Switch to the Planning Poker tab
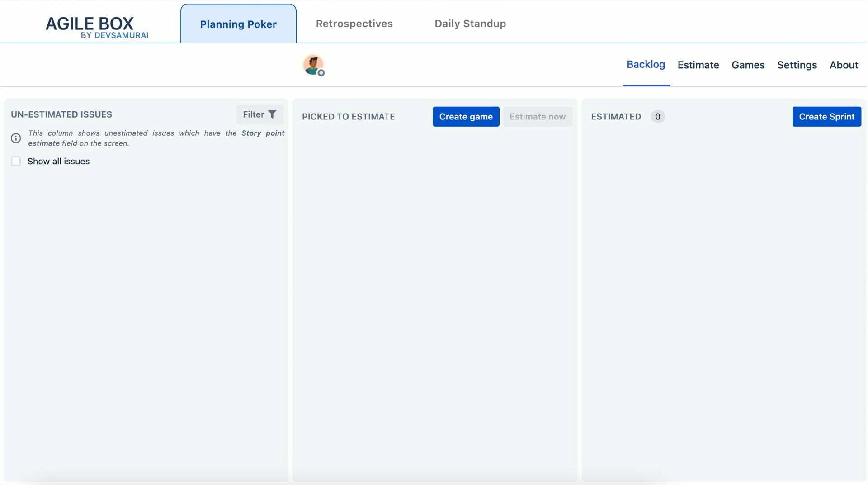 tap(238, 24)
